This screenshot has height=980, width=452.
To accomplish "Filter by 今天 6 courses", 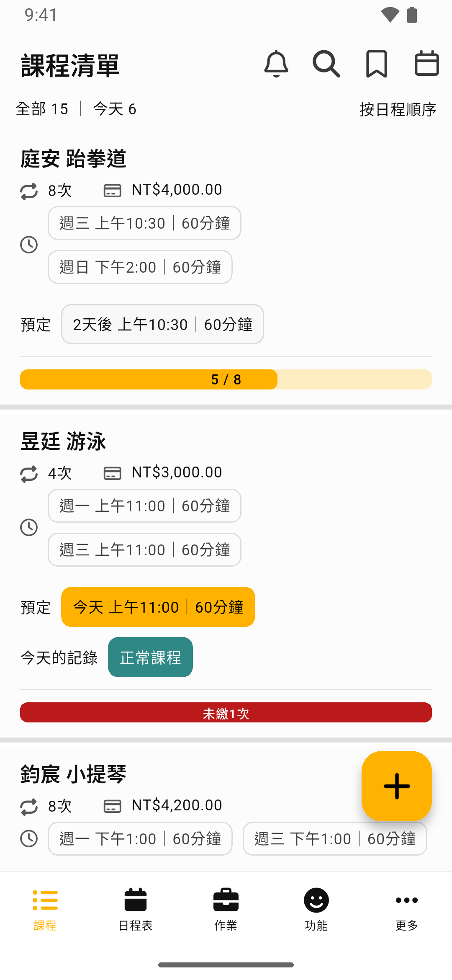I will pyautogui.click(x=114, y=109).
